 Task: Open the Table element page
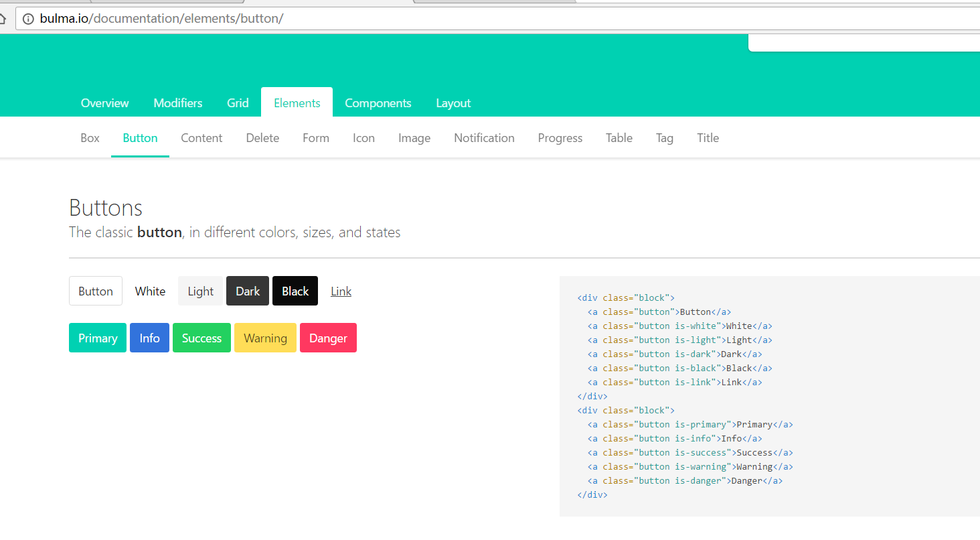click(x=619, y=138)
